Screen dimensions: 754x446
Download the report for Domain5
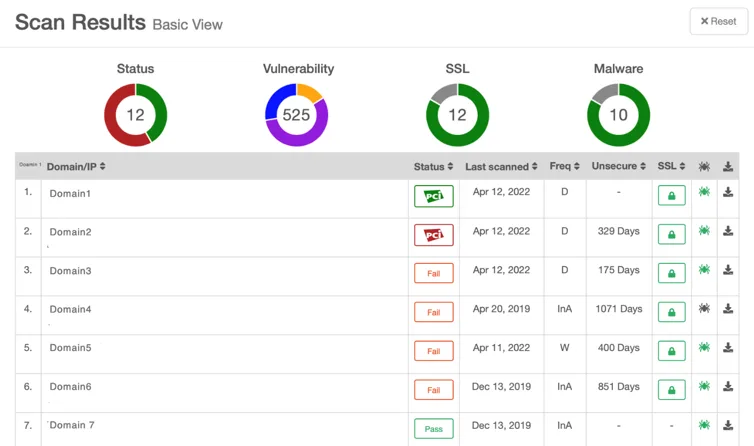click(728, 348)
